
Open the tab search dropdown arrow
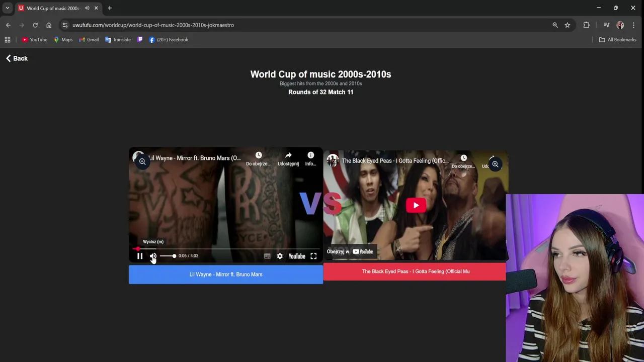[8, 8]
